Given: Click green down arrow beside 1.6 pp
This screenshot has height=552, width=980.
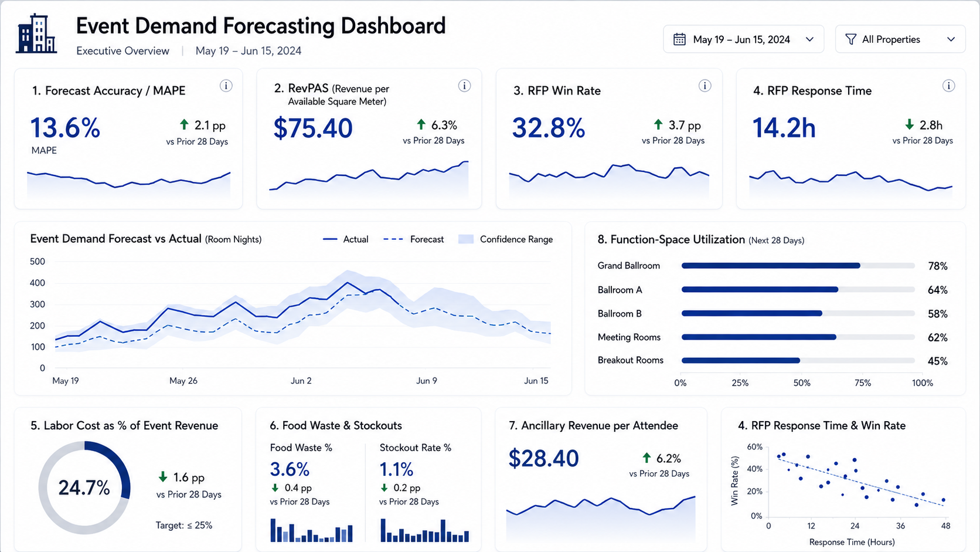Looking at the screenshot, I should pyautogui.click(x=163, y=477).
